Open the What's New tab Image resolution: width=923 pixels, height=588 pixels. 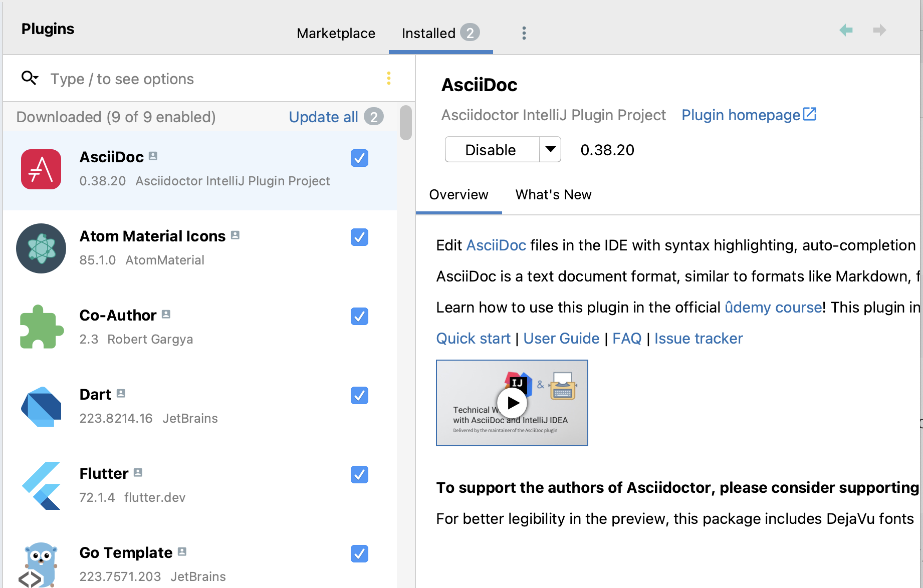coord(553,195)
